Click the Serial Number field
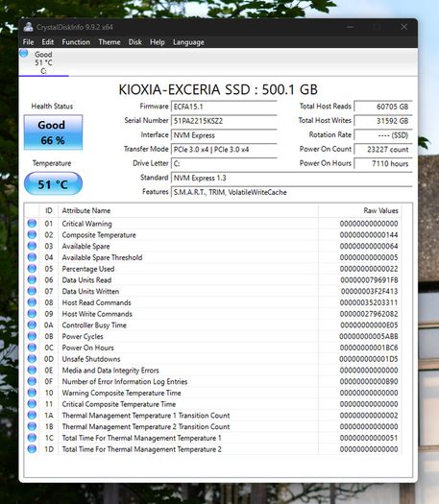 point(224,121)
